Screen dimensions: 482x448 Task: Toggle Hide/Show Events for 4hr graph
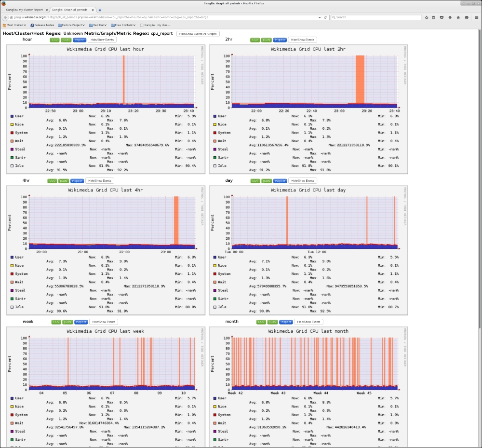tap(100, 181)
